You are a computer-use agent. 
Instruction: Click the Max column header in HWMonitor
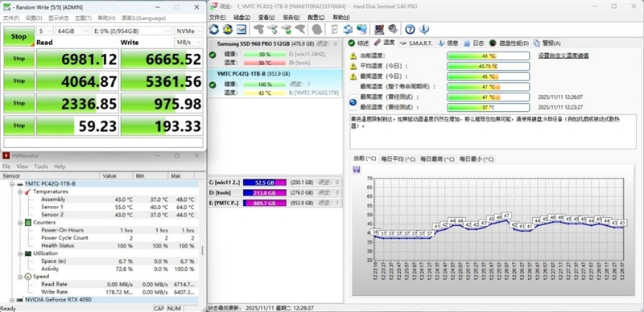[180, 176]
